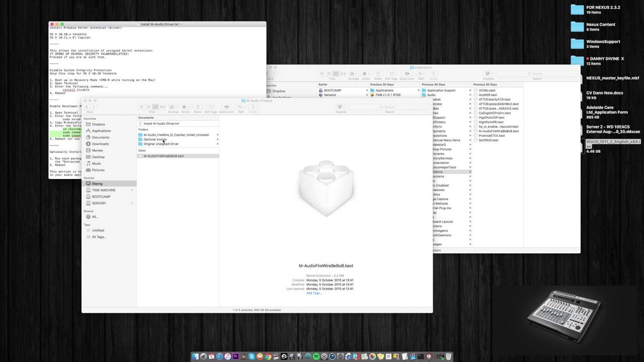Open Path dropdown in M-Audio Firewire window
The height and width of the screenshot is (362, 644).
[241, 107]
